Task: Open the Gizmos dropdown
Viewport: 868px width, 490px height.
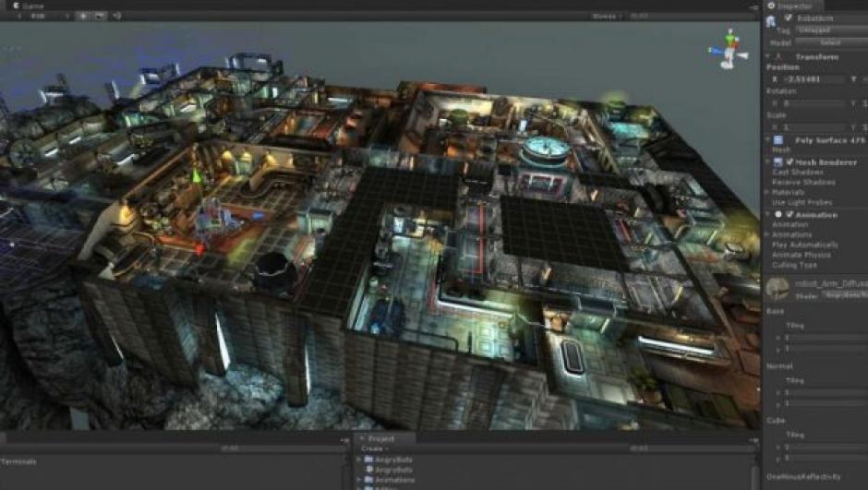Action: [x=606, y=16]
